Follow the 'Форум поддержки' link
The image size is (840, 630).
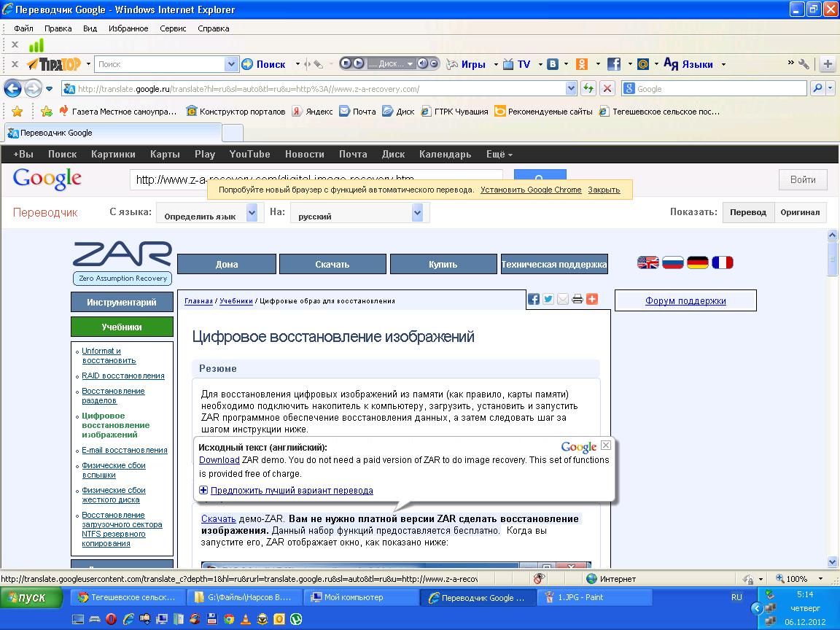click(685, 300)
